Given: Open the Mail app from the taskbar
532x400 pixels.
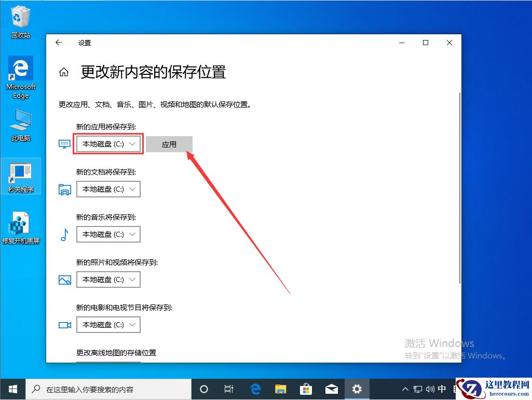Looking at the screenshot, I should pyautogui.click(x=332, y=389).
